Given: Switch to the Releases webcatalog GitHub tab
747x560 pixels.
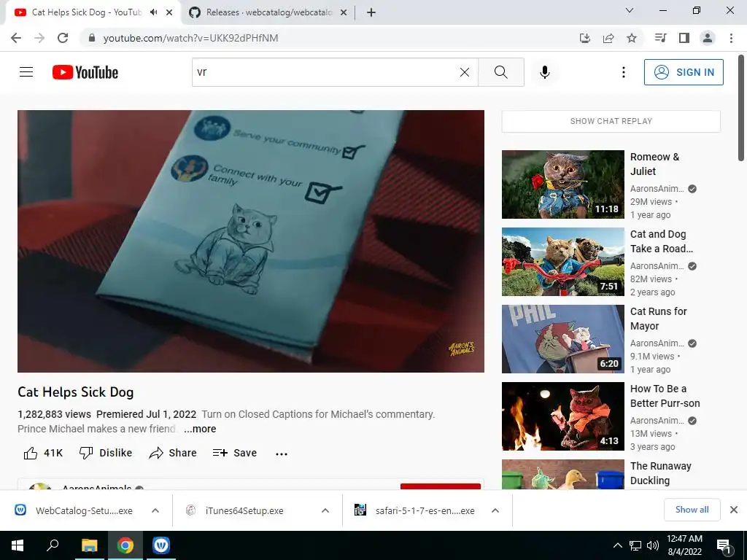Looking at the screenshot, I should point(269,12).
